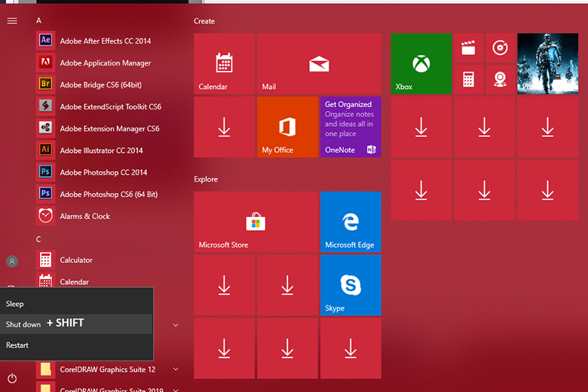Launch Skype from its tile
The image size is (588, 392).
click(351, 285)
